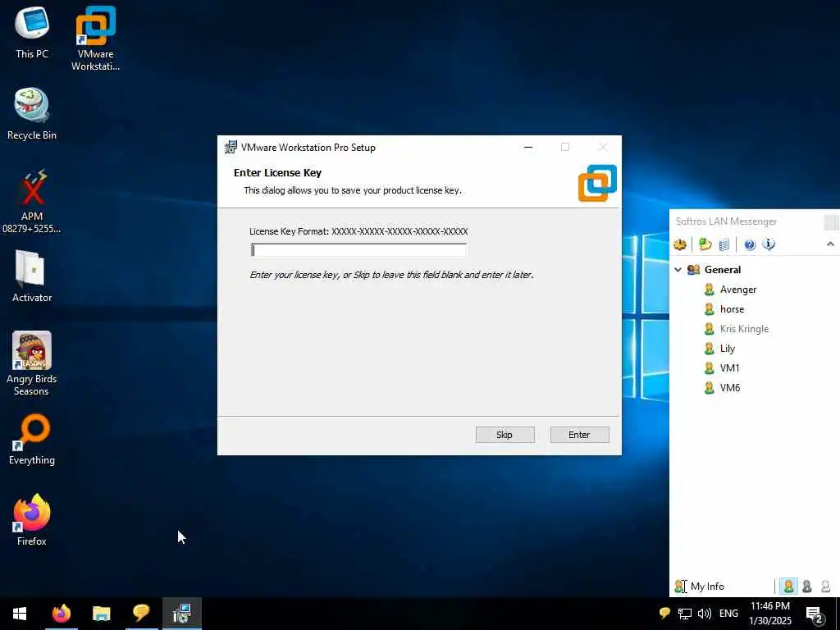Minimize the VMware Workstation Pro Setup window
Viewport: 840px width, 630px height.
528,148
